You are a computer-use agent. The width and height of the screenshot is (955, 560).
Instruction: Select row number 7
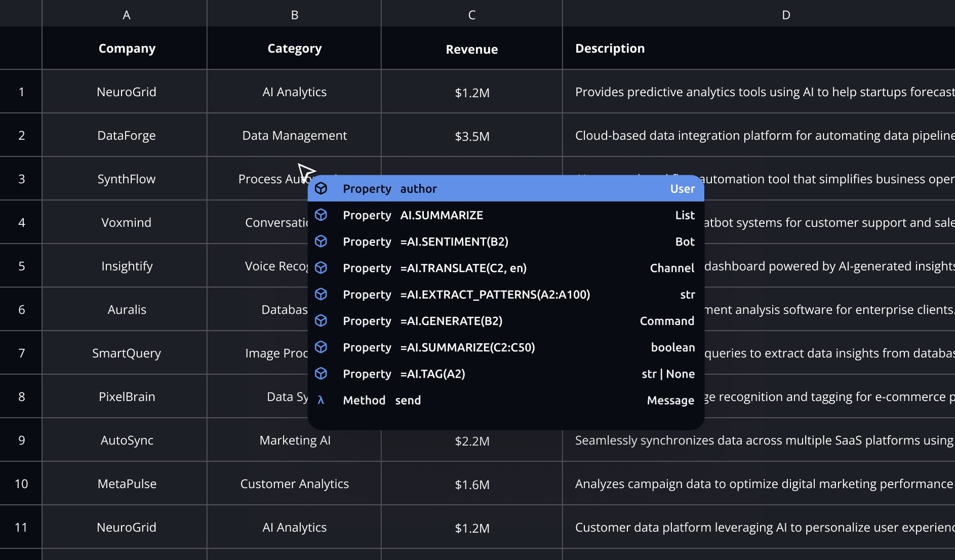[x=21, y=352]
